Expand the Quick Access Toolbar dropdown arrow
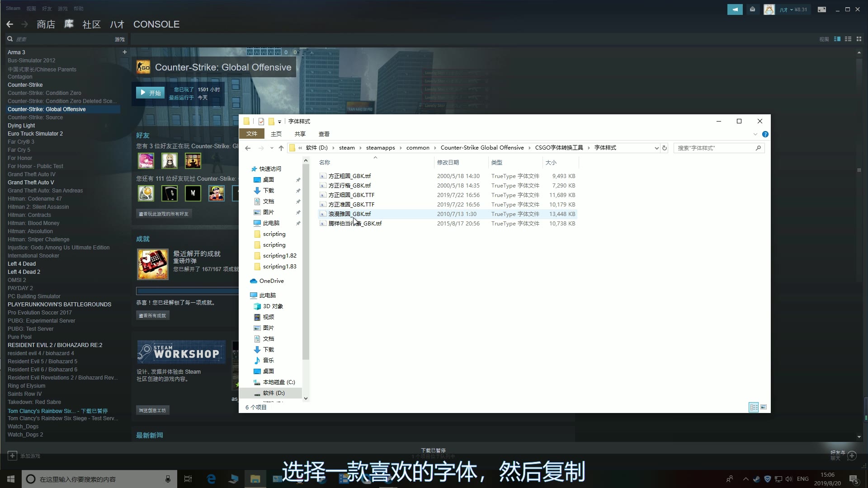Screen dimensions: 868x488 click(x=279, y=122)
